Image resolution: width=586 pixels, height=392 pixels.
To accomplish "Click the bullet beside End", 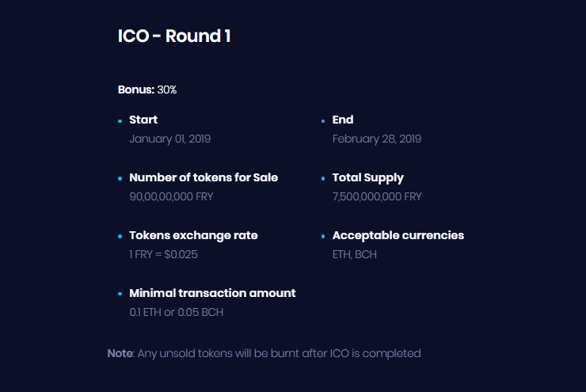I will tap(323, 121).
